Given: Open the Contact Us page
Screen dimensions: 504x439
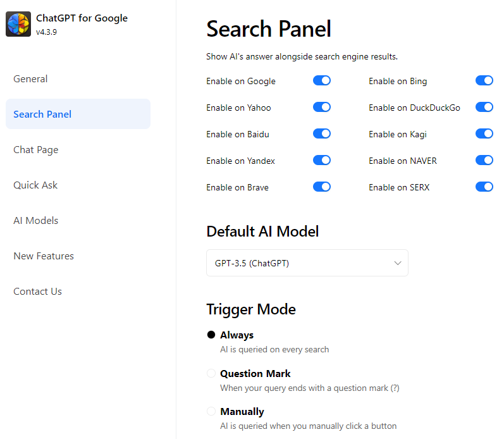Looking at the screenshot, I should point(37,291).
